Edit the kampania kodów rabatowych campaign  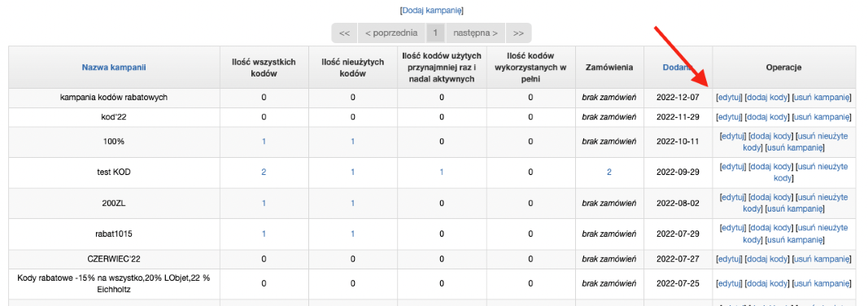coord(729,98)
